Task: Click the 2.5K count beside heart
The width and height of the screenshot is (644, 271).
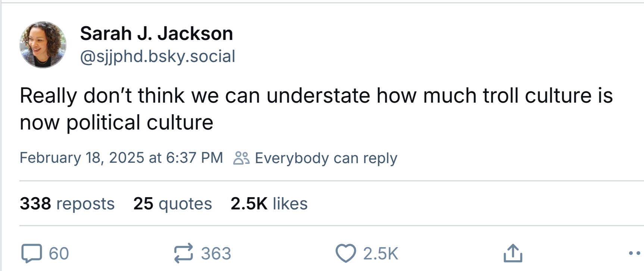Action: tap(381, 254)
